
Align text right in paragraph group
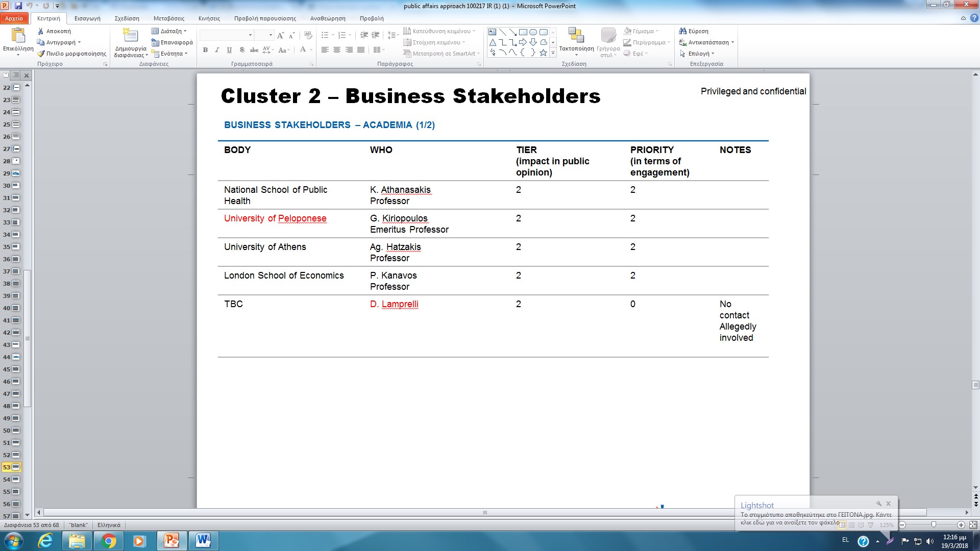click(349, 49)
